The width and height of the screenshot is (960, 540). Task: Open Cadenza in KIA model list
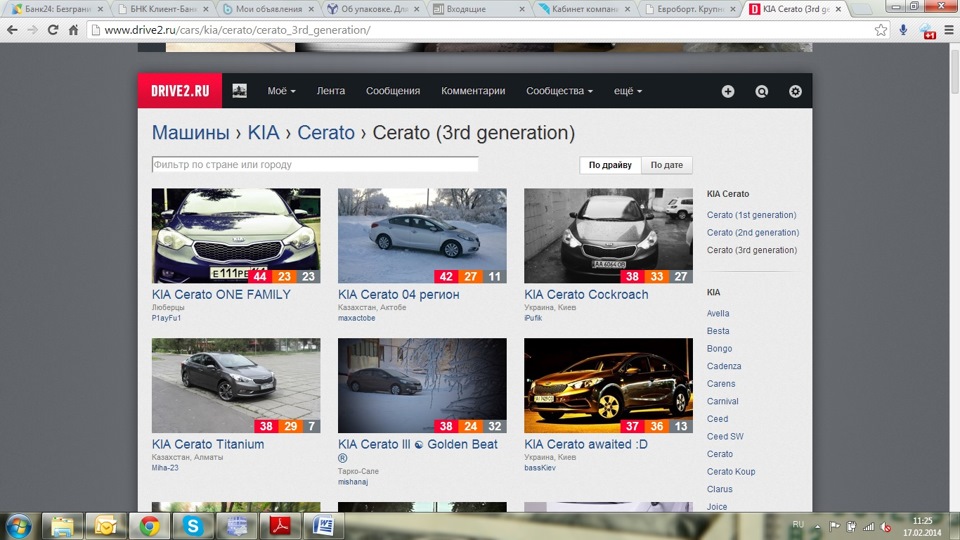click(x=724, y=366)
